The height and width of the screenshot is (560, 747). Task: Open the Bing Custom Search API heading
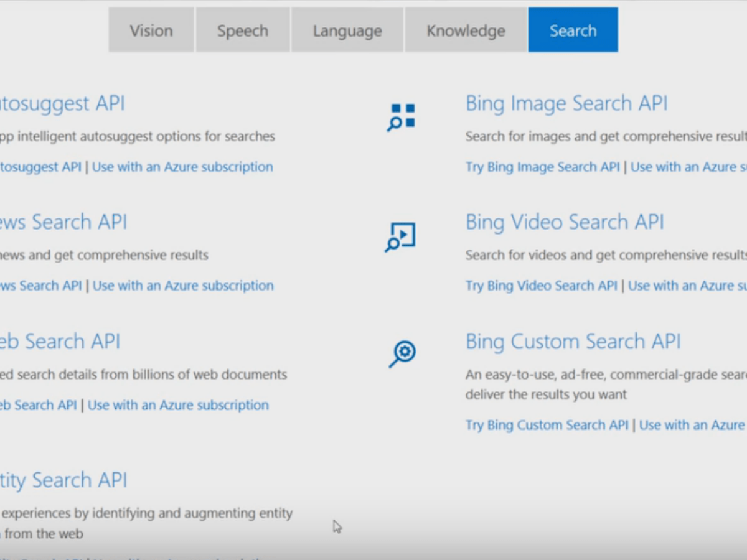[x=573, y=342]
